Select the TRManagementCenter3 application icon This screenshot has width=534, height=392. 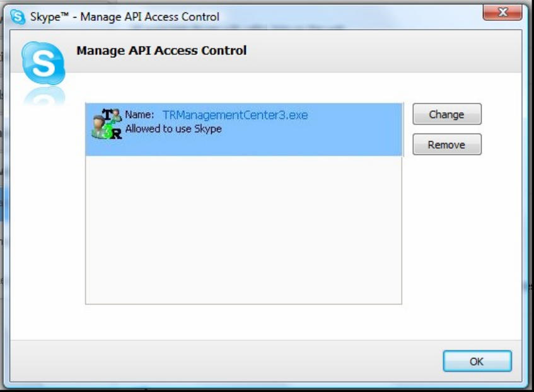(107, 124)
